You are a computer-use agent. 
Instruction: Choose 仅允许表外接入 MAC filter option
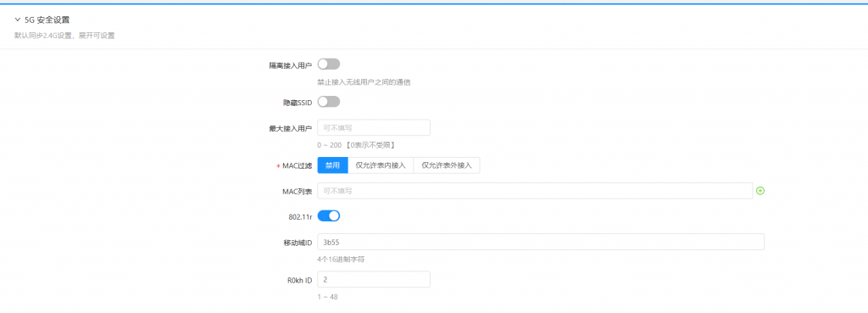tap(446, 165)
